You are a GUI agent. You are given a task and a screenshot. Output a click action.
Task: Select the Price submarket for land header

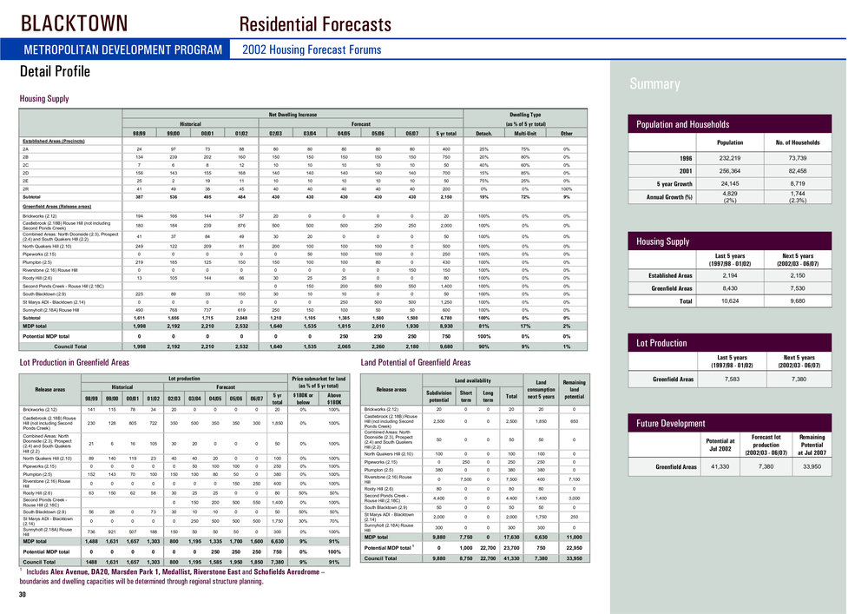[x=319, y=382]
